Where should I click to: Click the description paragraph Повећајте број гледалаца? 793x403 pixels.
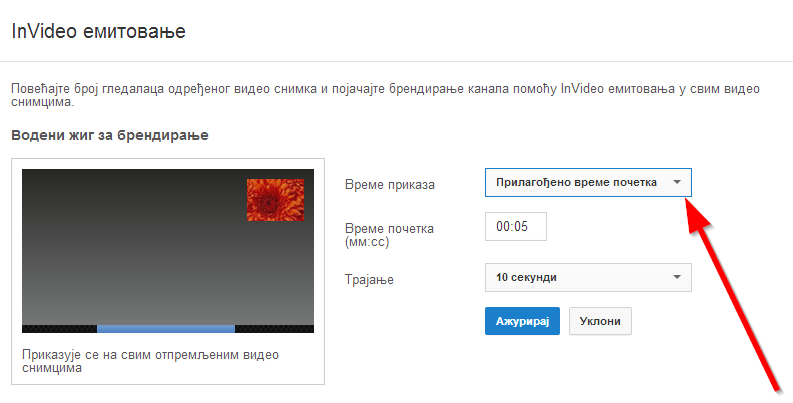[x=385, y=95]
